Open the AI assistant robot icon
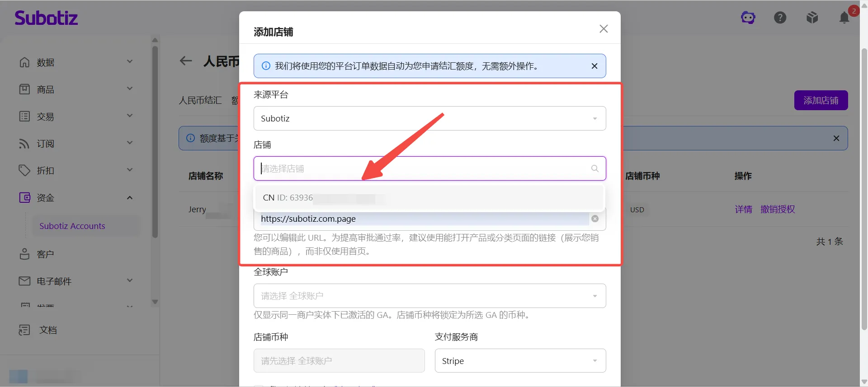This screenshot has width=868, height=387. click(748, 18)
